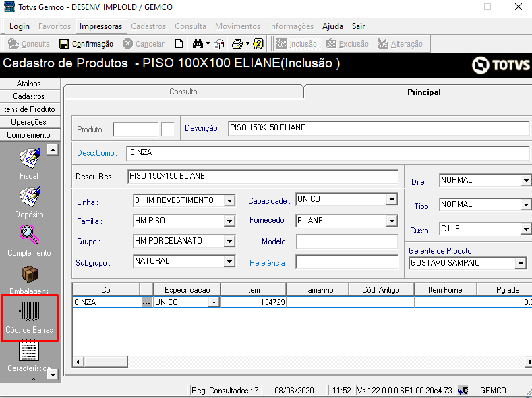Screen dimensions: 532x398
Task: Expand the Família dropdown
Action: coord(229,221)
